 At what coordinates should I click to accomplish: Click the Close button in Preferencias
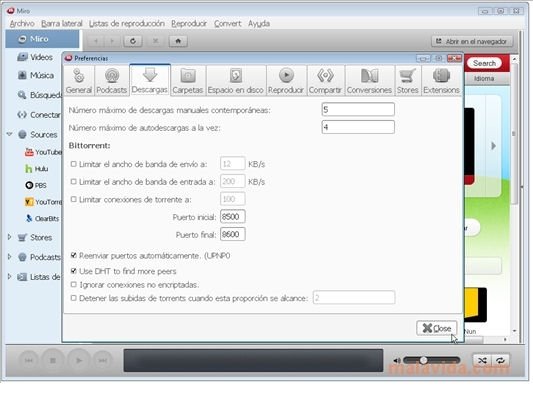pyautogui.click(x=436, y=328)
